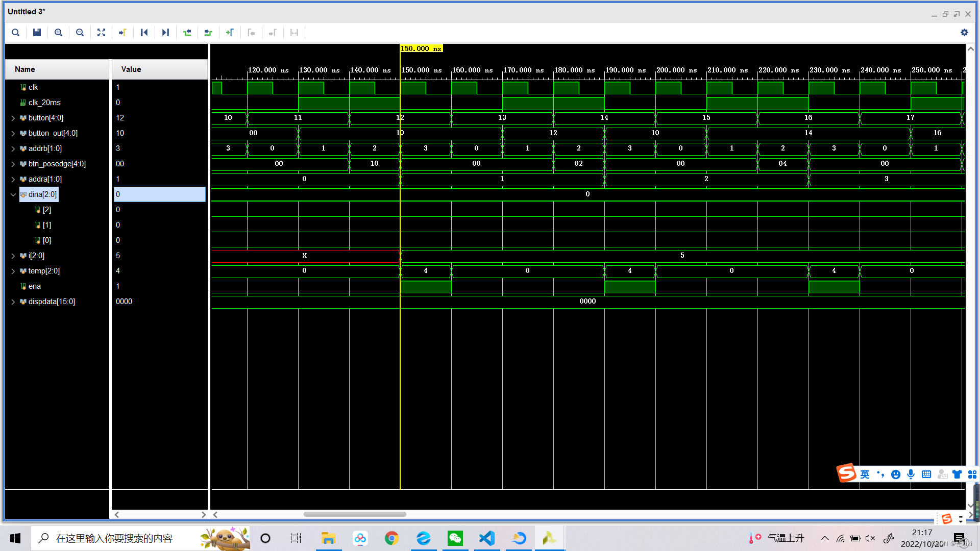Expand the button[4:0] signal bus
Viewport: 980px width, 551px height.
pyautogui.click(x=13, y=118)
